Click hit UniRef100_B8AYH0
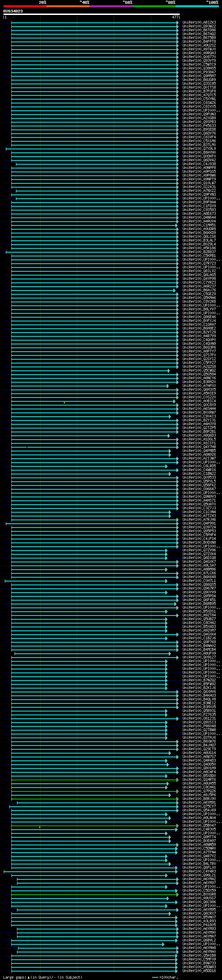 199,152
